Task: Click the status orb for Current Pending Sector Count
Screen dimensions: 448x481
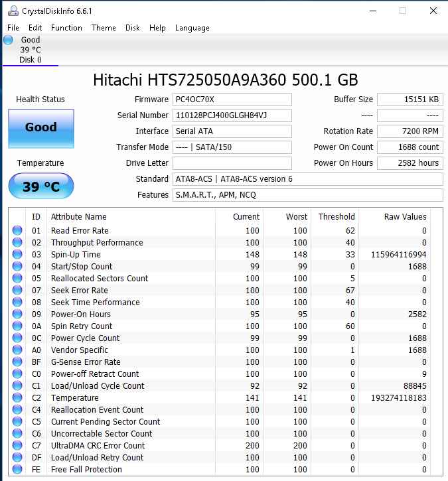Action: (17, 421)
